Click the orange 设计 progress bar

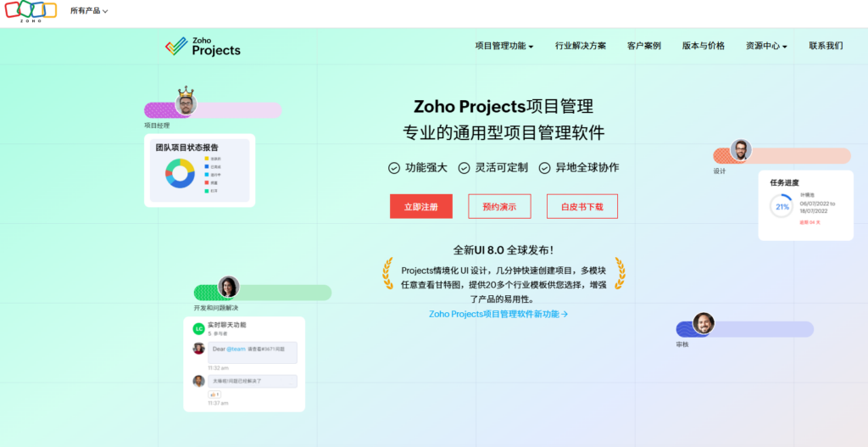782,156
